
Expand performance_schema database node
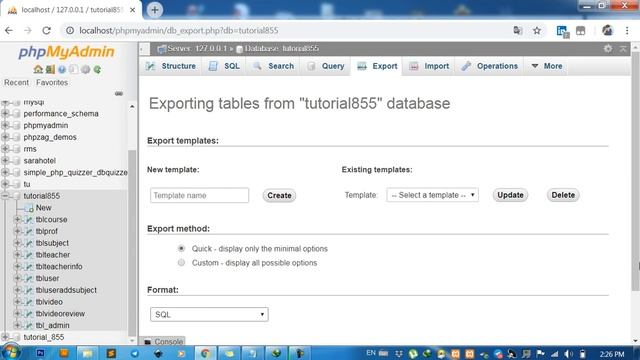tap(5, 113)
